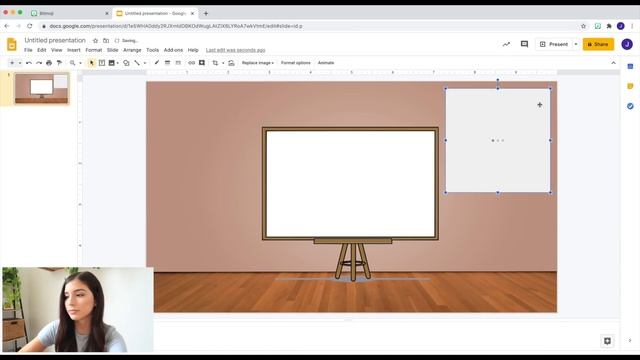
Task: Click the Google Slides home logo
Action: 12,44
